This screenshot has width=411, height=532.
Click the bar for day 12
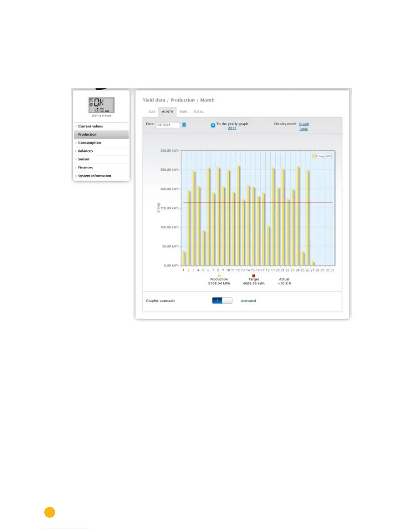tap(238, 215)
